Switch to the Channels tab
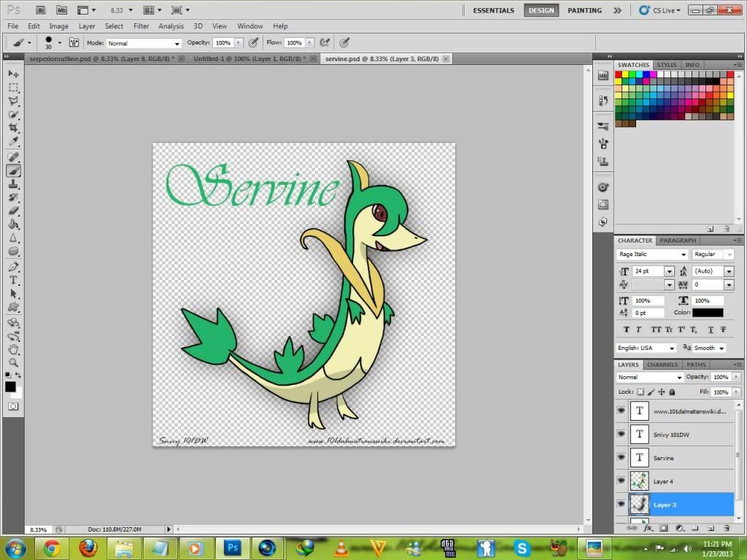The width and height of the screenshot is (747, 560). [x=662, y=365]
